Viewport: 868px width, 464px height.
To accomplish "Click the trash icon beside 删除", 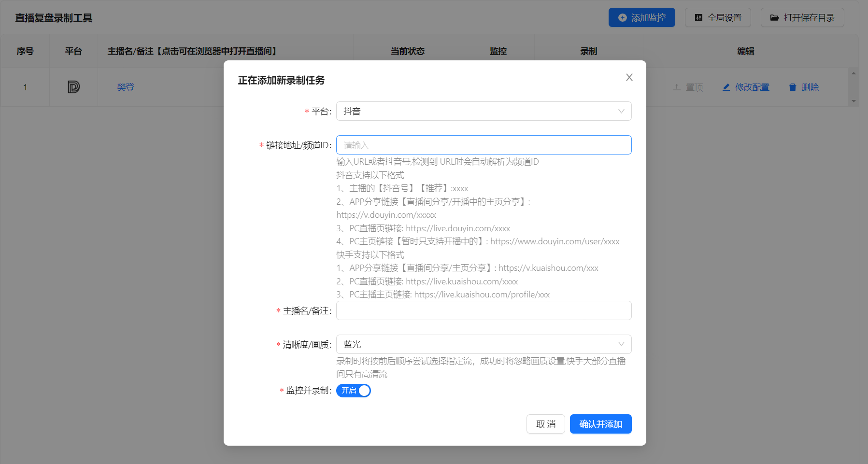I will [792, 87].
